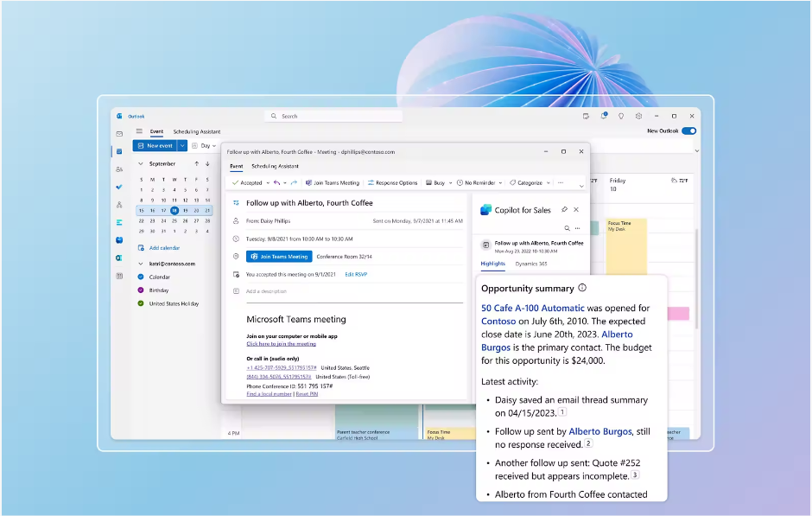Screen dimensions: 812x516
Task: Open the My Day icon in the title bar
Action: 586,116
